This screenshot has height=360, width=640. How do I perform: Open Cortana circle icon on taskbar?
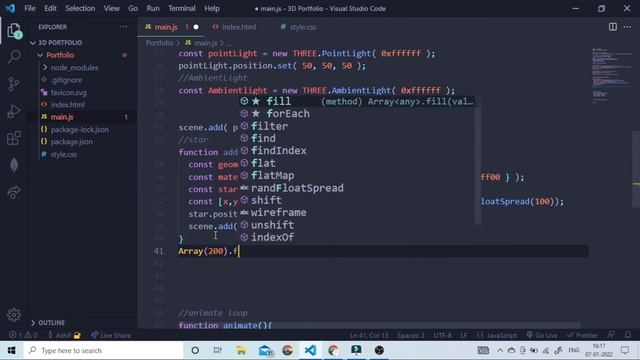pos(195,350)
